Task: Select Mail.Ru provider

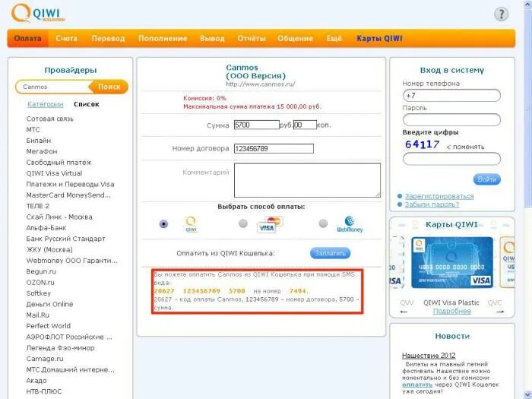Action: tap(38, 315)
